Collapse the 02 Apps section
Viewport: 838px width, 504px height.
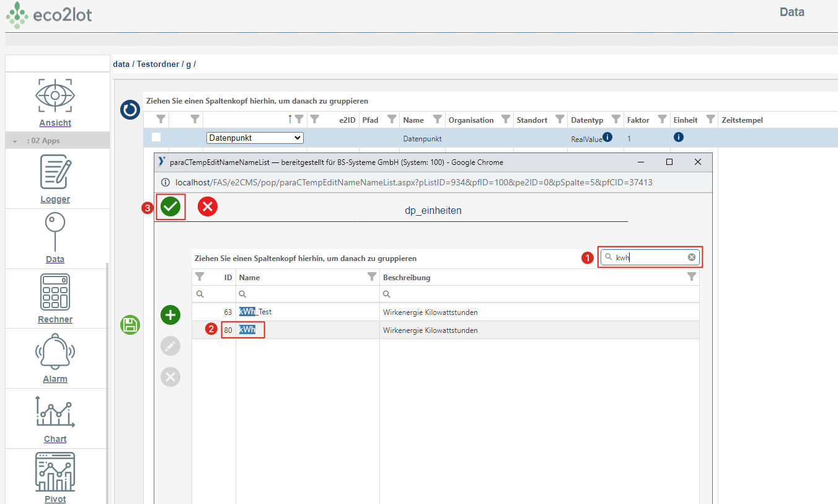pos(15,141)
